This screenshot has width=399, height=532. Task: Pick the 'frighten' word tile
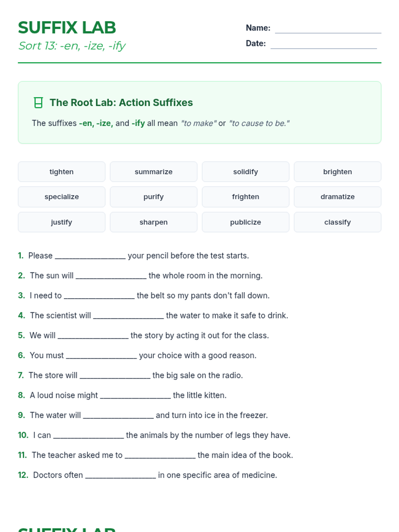(245, 197)
